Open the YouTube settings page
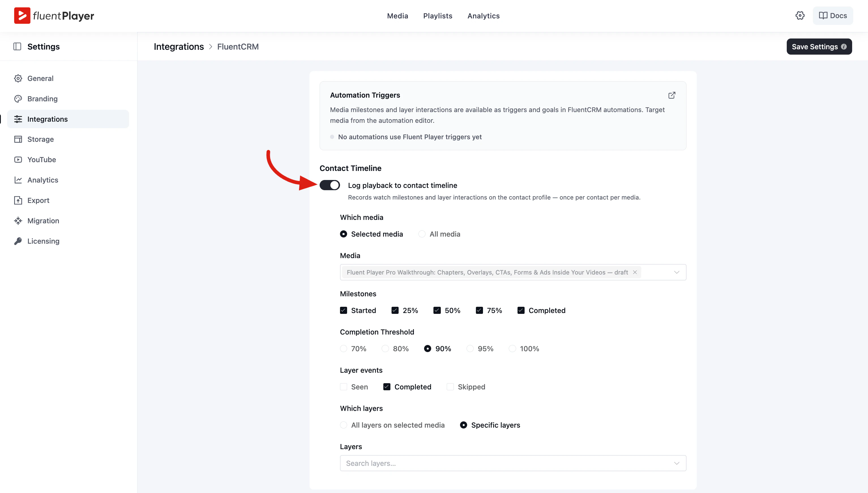Screen dimensions: 868x493 pyautogui.click(x=68, y=160)
